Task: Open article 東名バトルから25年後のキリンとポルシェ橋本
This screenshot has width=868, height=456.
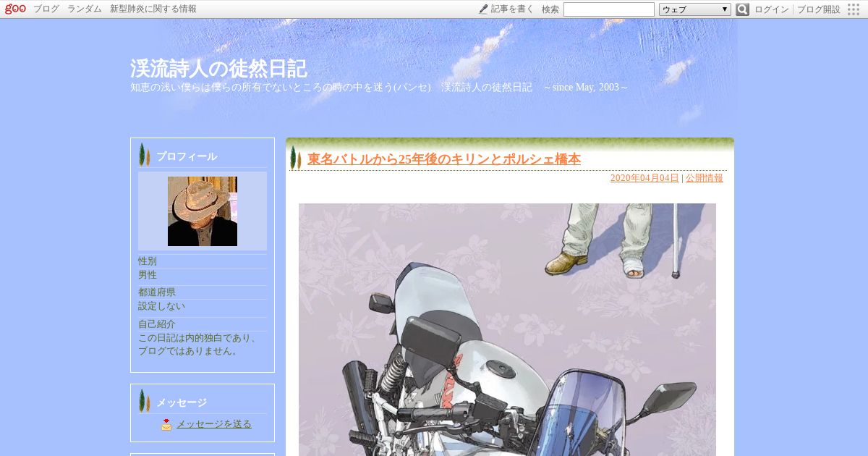Action: tap(444, 159)
